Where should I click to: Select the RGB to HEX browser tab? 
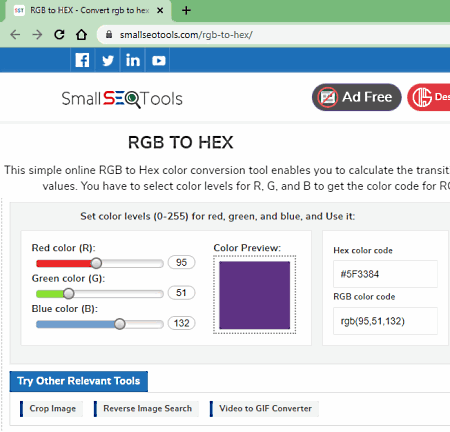coord(88,11)
